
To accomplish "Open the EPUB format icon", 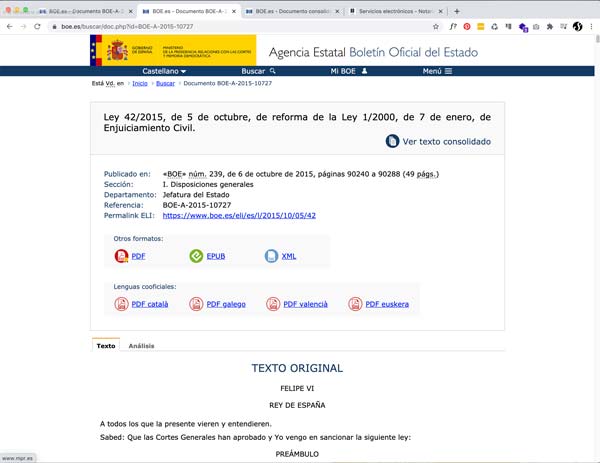I will [x=197, y=257].
